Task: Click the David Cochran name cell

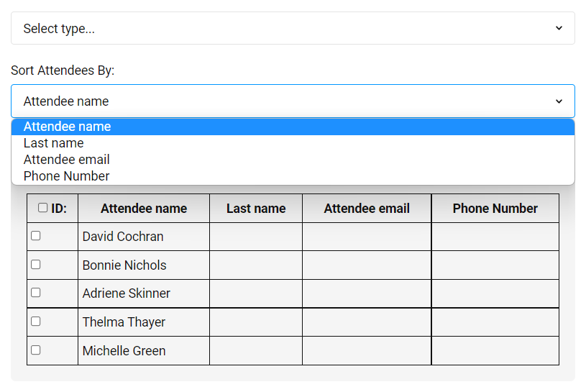Action: pos(123,237)
